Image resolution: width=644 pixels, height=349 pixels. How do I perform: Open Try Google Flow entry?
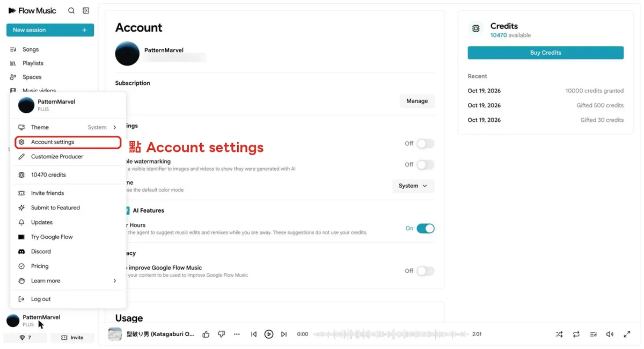coord(68,237)
